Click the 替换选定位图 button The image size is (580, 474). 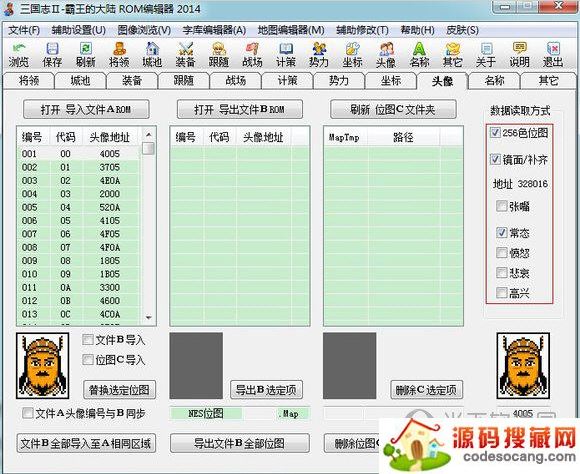(119, 390)
